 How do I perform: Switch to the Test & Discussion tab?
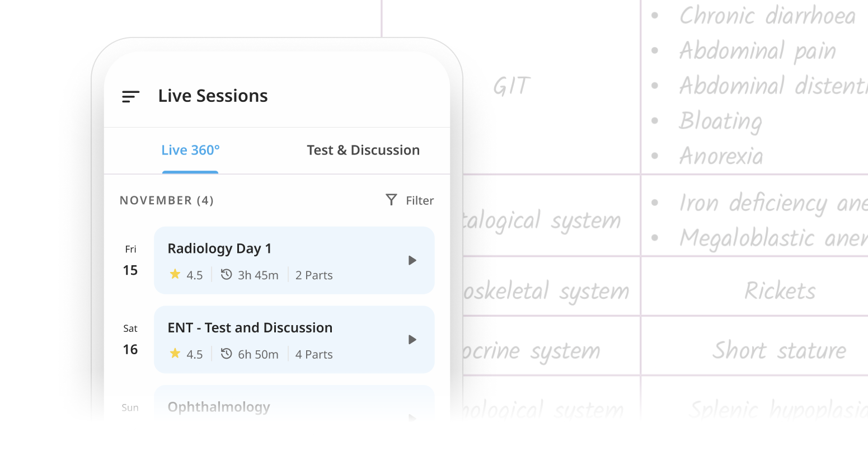pyautogui.click(x=363, y=150)
